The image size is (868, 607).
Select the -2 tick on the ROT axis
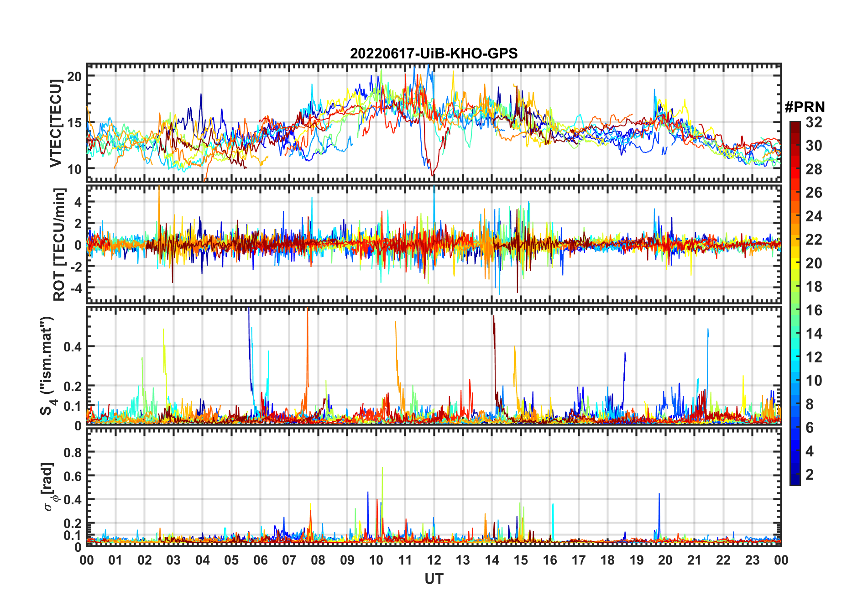pyautogui.click(x=76, y=267)
